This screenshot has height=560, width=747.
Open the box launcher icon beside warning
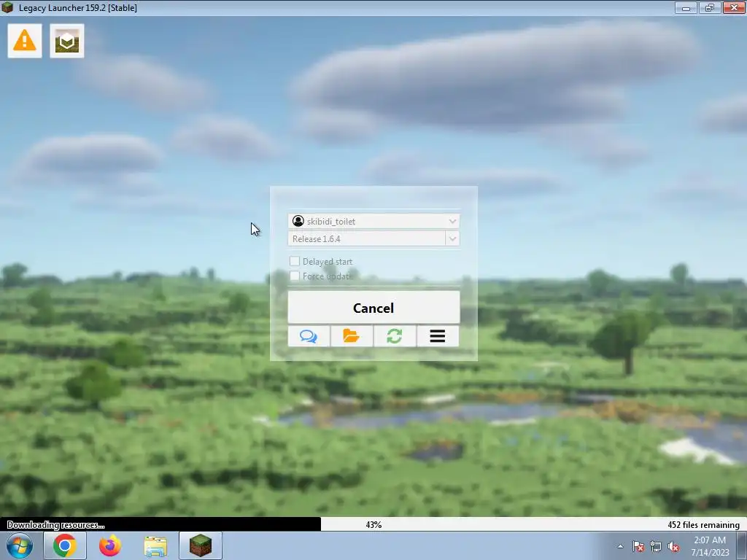pos(67,41)
